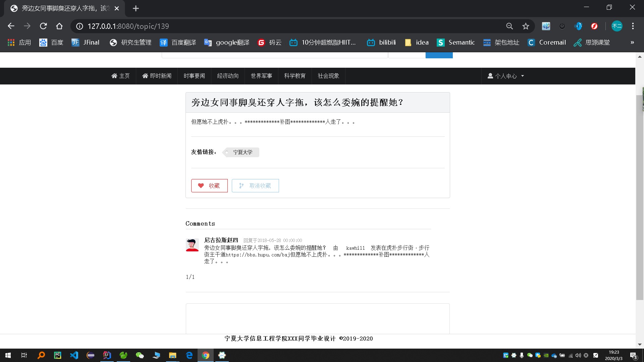Image resolution: width=644 pixels, height=362 pixels.
Task: Open the zoom magnifier icon in address bar
Action: (509, 26)
